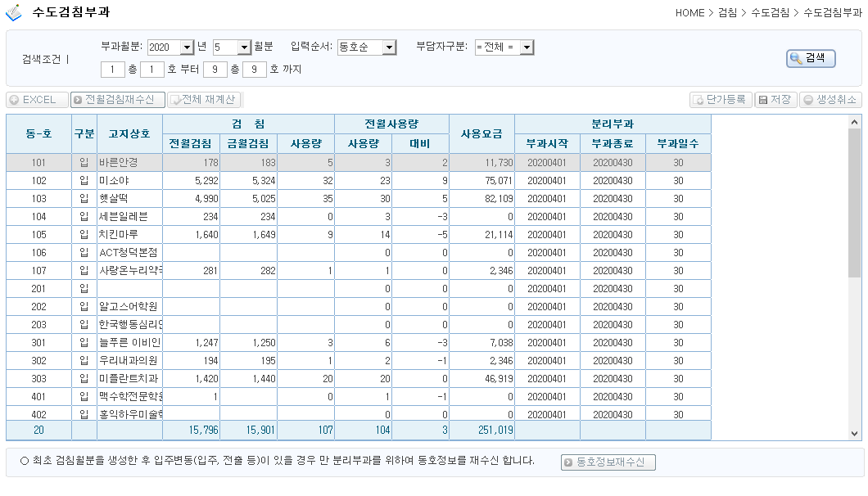Select the 우리내과의원 cell in row 302
Screen dimensions: 868x496
click(129, 360)
